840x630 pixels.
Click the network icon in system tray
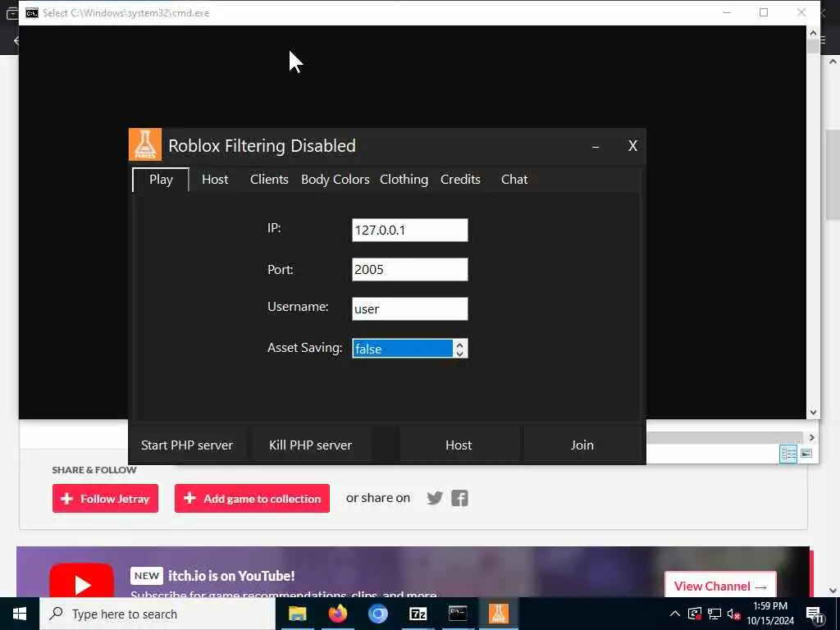pos(714,614)
